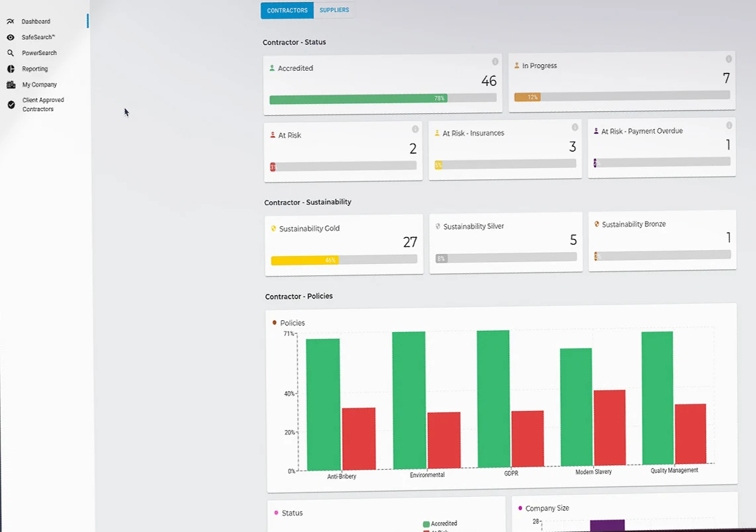Click the Sustainability Gold 46% yellow progress bar
756x532 pixels.
(305, 260)
